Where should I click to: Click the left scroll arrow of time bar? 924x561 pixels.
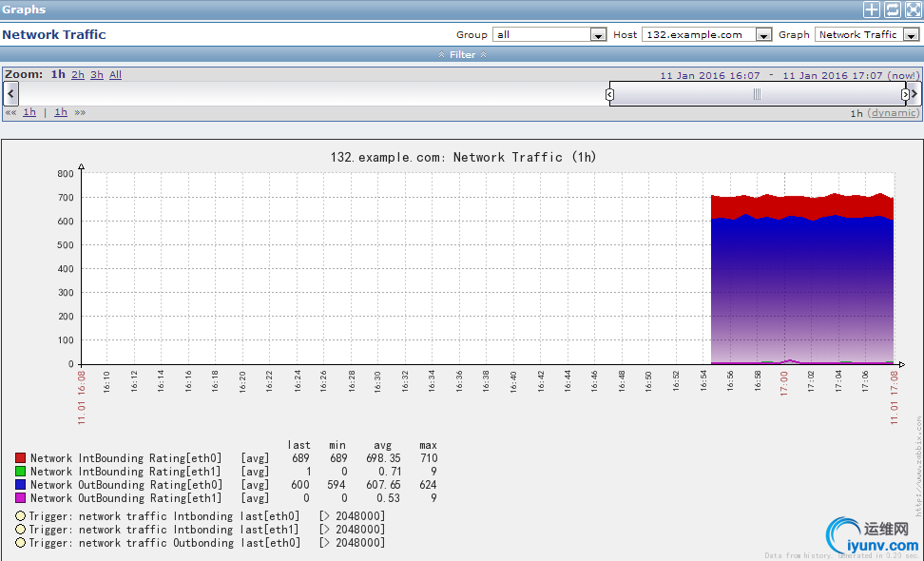[x=10, y=93]
